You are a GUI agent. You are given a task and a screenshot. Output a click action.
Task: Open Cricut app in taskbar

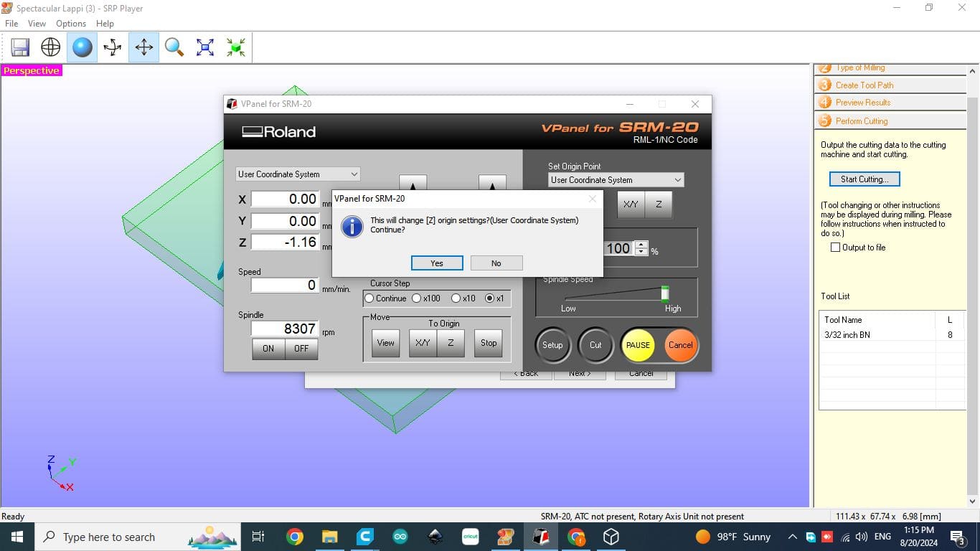tap(470, 537)
